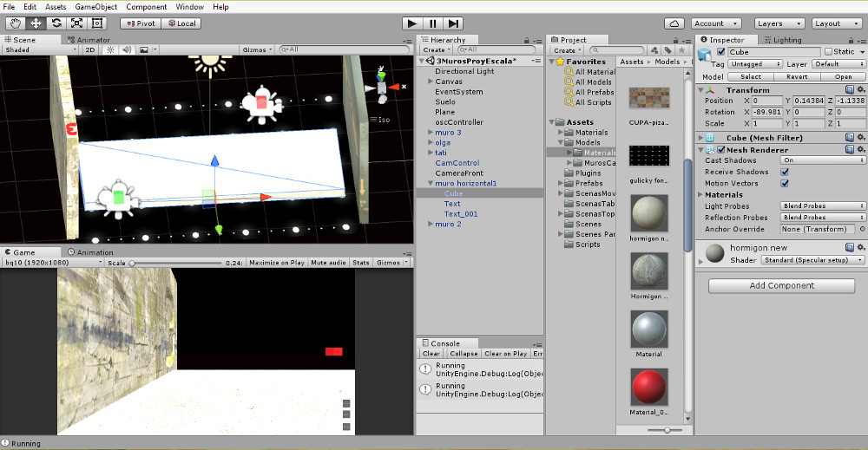Image resolution: width=868 pixels, height=450 pixels.
Task: Uncheck Receive Shadows checkbox
Action: point(785,172)
